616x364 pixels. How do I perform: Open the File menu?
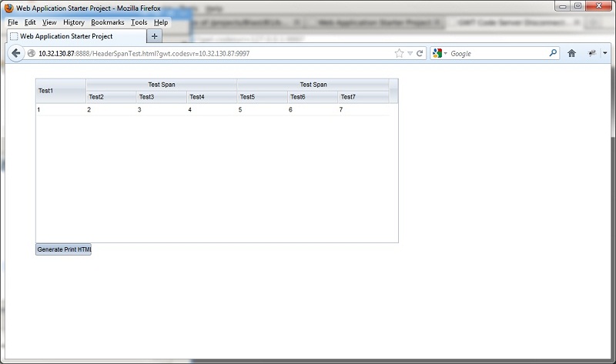coord(12,22)
